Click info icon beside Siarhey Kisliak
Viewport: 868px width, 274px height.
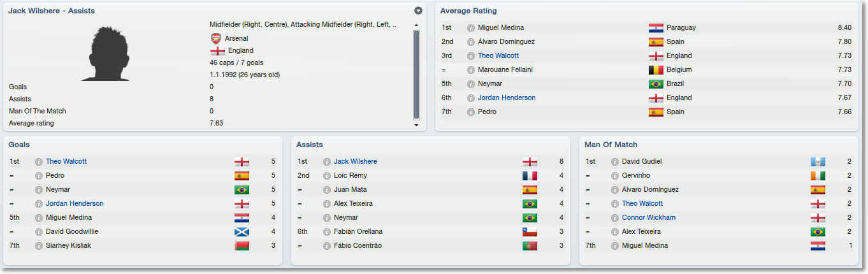39,246
